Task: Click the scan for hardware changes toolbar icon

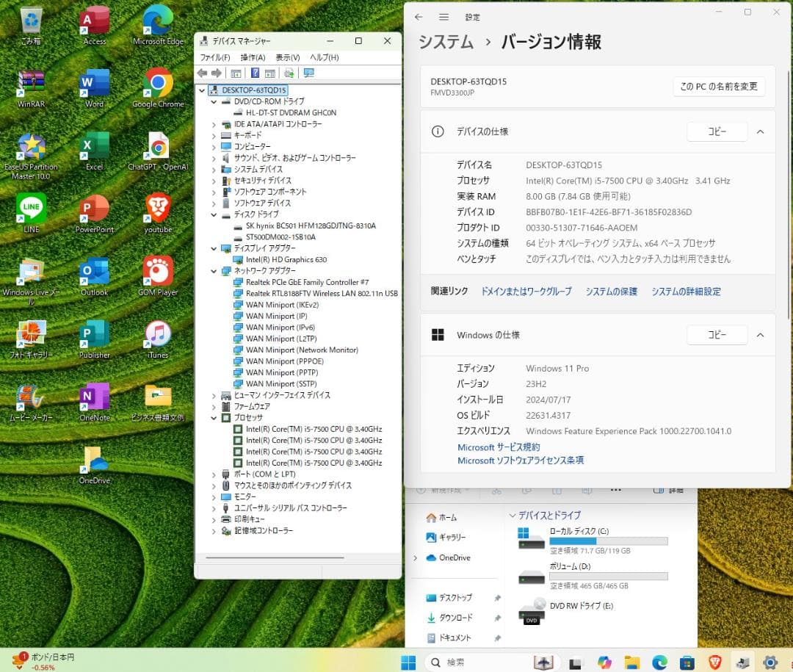Action: (x=288, y=73)
